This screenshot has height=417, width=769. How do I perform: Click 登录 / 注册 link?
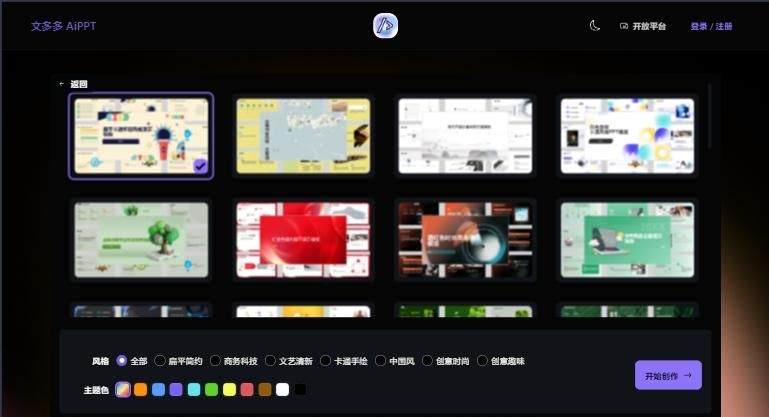(711, 26)
